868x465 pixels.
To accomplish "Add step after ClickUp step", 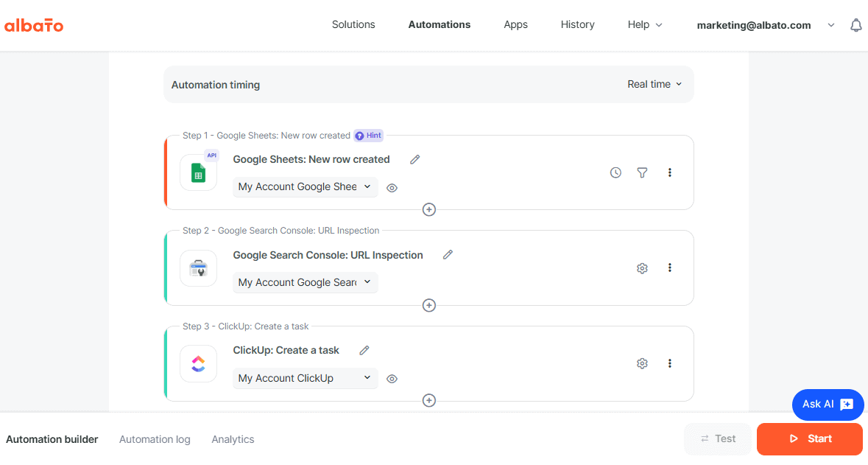I will pos(429,401).
